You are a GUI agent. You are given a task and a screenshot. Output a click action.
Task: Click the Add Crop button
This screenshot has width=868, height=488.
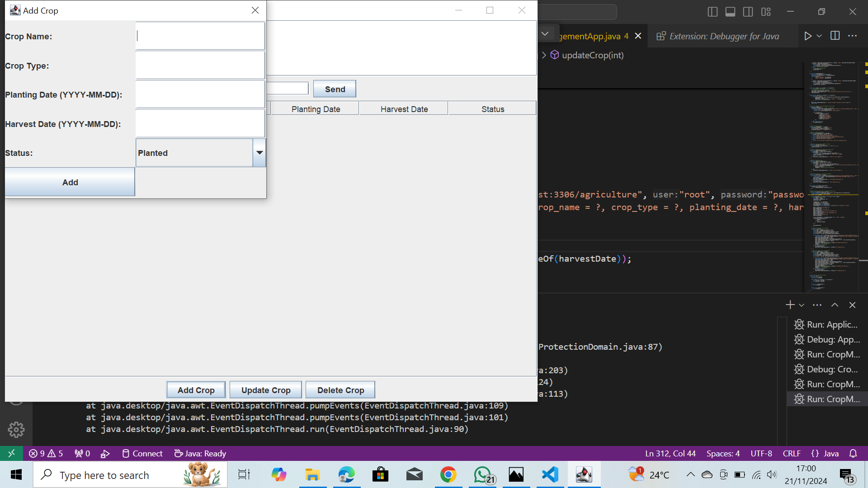[196, 389]
